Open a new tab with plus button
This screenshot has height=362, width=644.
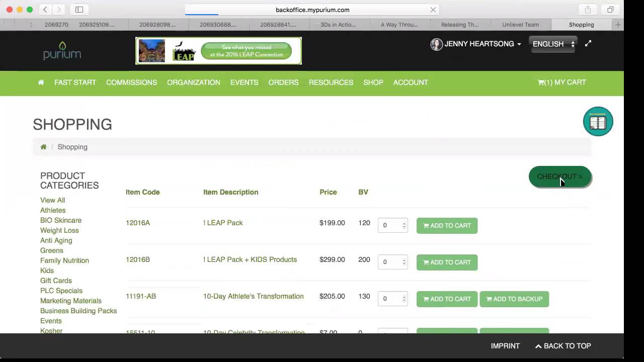[618, 25]
